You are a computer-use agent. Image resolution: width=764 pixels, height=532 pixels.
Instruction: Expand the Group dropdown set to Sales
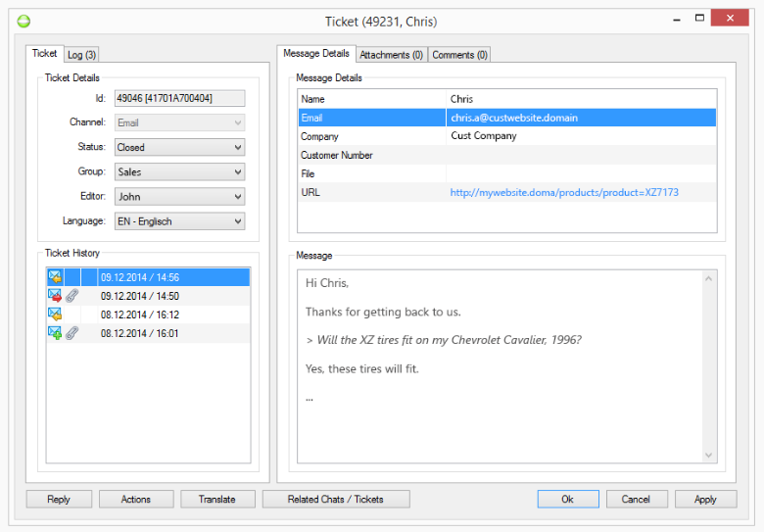[179, 171]
